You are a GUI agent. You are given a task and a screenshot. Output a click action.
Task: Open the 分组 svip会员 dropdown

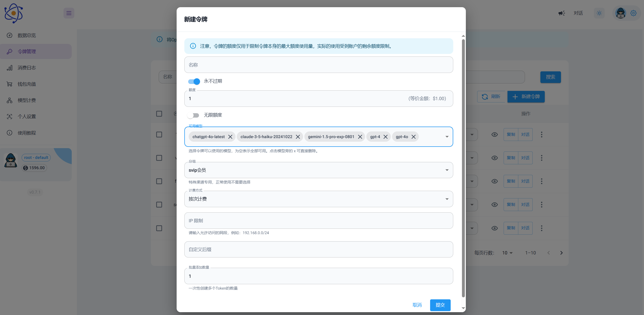[319, 170]
